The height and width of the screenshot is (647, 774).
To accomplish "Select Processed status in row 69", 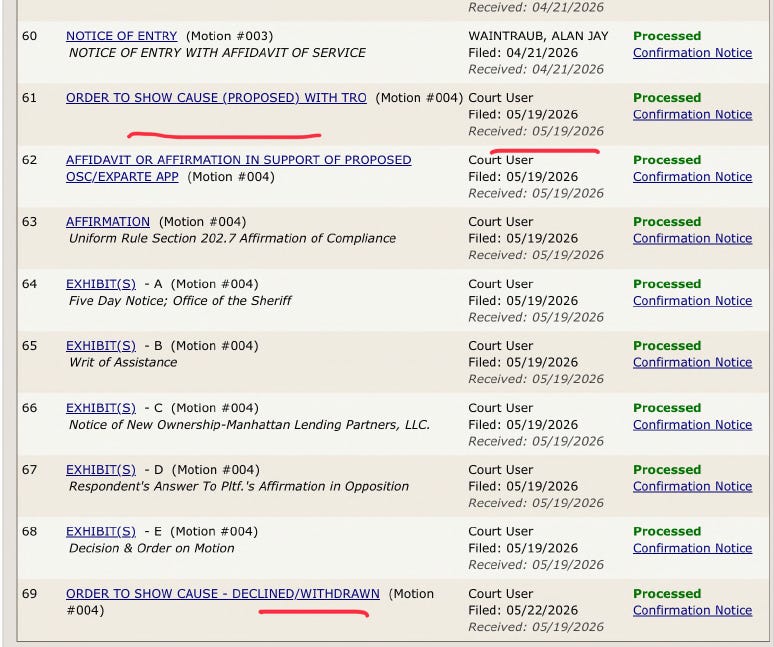I will pyautogui.click(x=667, y=593).
